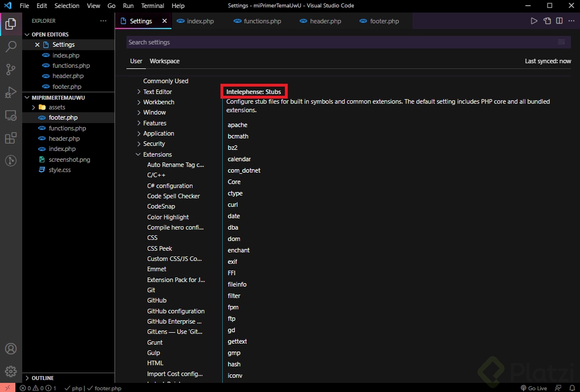580x392 pixels.
Task: Click Open Settings (JSON) icon
Action: click(547, 21)
